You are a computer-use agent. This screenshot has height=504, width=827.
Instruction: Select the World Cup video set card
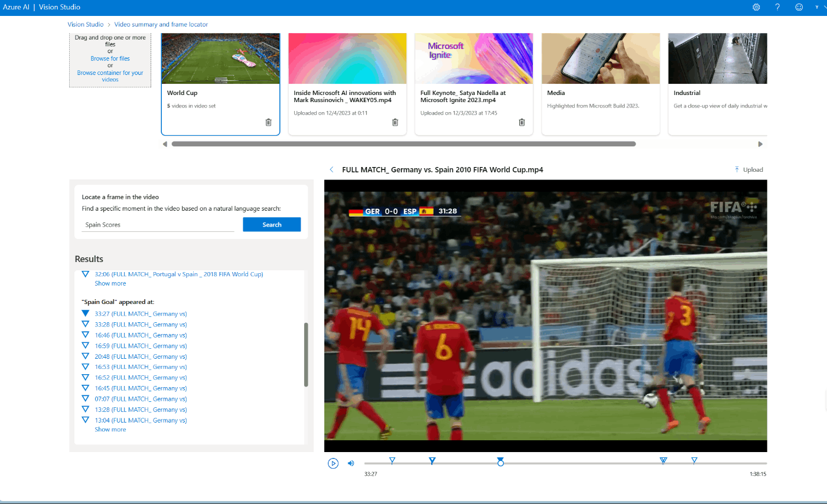pyautogui.click(x=220, y=84)
